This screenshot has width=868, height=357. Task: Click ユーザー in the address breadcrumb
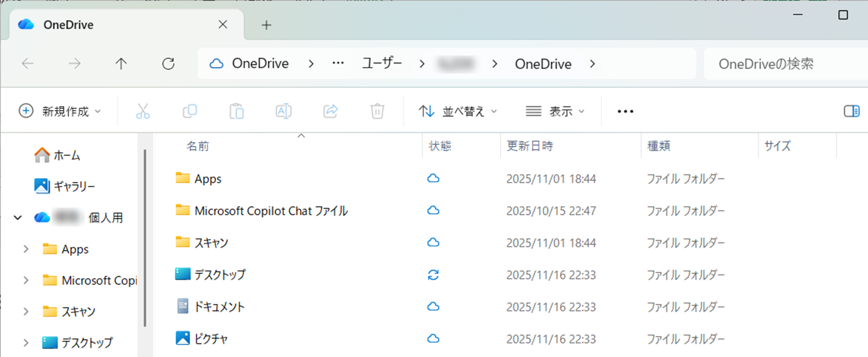pyautogui.click(x=381, y=63)
